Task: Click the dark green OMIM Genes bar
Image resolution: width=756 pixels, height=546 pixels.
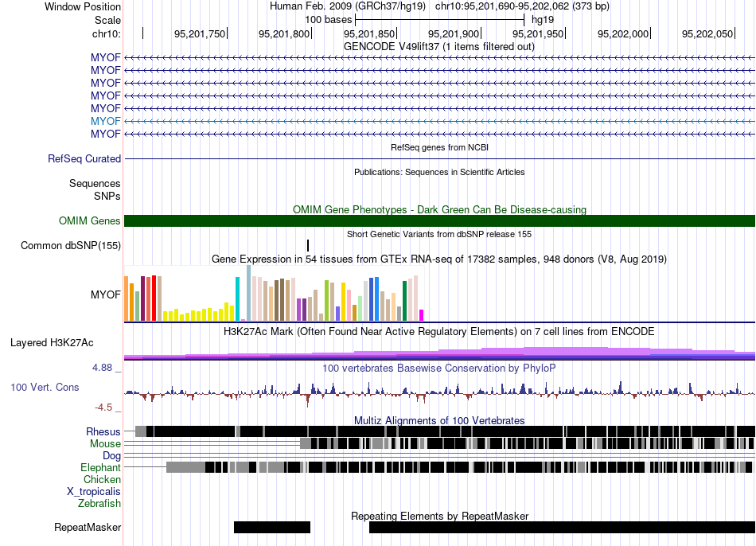Action: 440,221
